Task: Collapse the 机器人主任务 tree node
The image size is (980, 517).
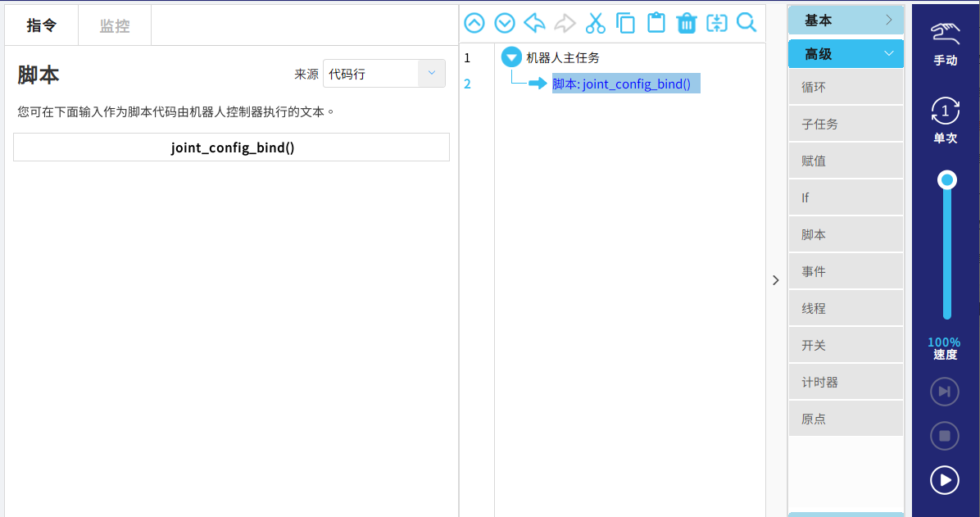Action: tap(511, 57)
